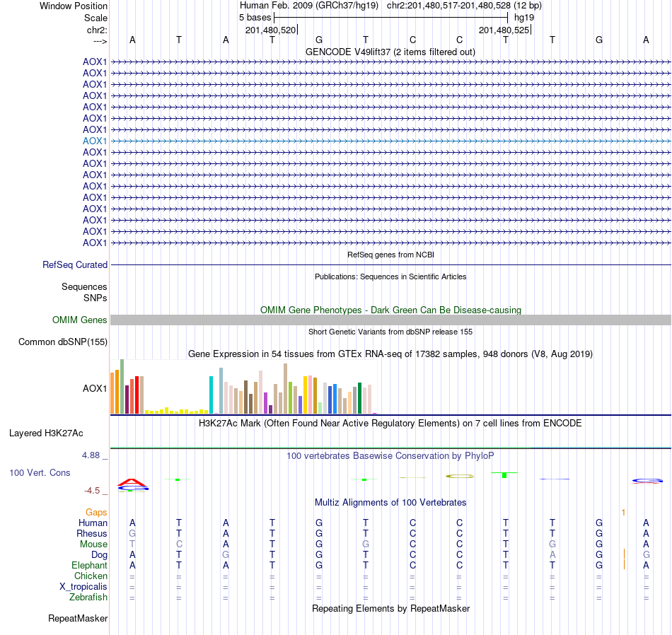The image size is (672, 635).
Task: Click the hg19 label beside the scale bar
Action: click(x=524, y=18)
